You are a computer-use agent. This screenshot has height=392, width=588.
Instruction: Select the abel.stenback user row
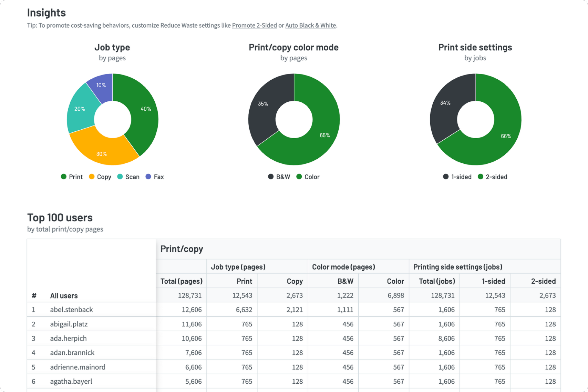coord(71,310)
